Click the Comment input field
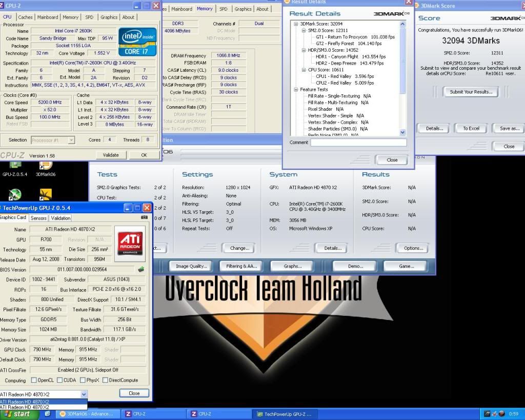Screen dimensions: 525x420 click(358, 143)
